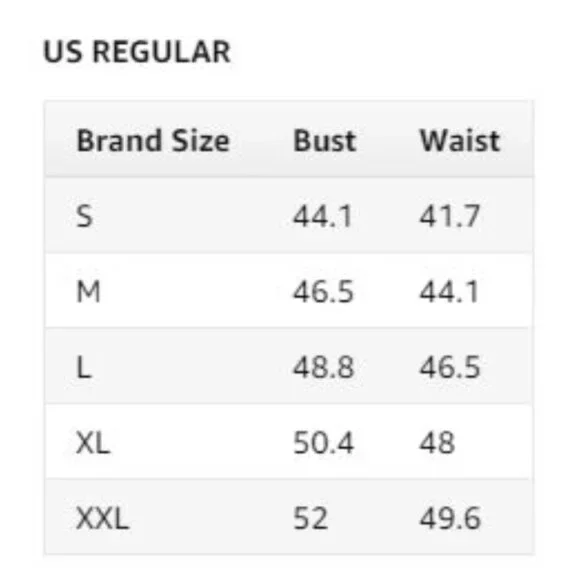Click the Bust column header
Screen dimensions: 580x580
pyautogui.click(x=325, y=141)
